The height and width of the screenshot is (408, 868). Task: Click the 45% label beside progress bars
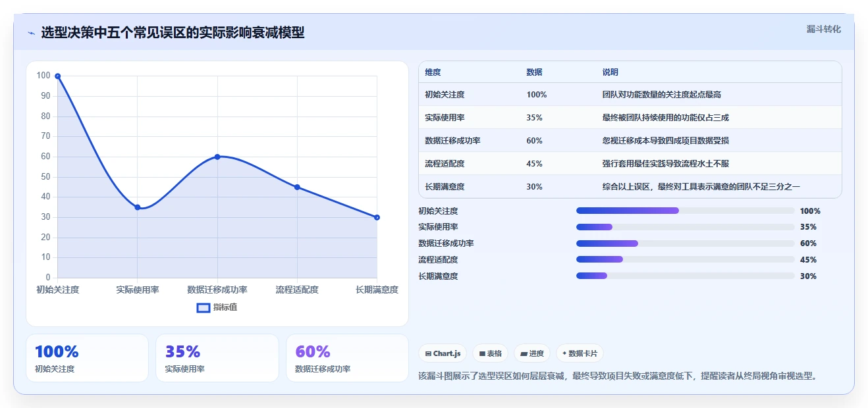(x=808, y=260)
